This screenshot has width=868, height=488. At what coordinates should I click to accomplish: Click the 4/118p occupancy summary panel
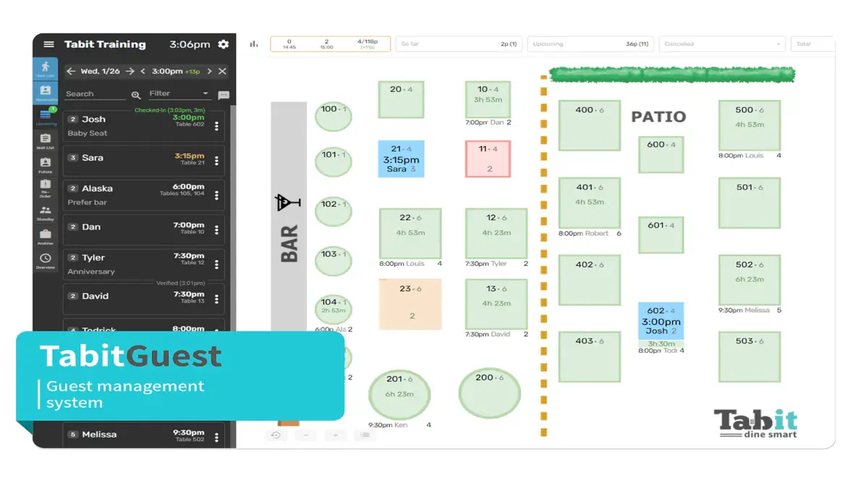click(x=331, y=44)
